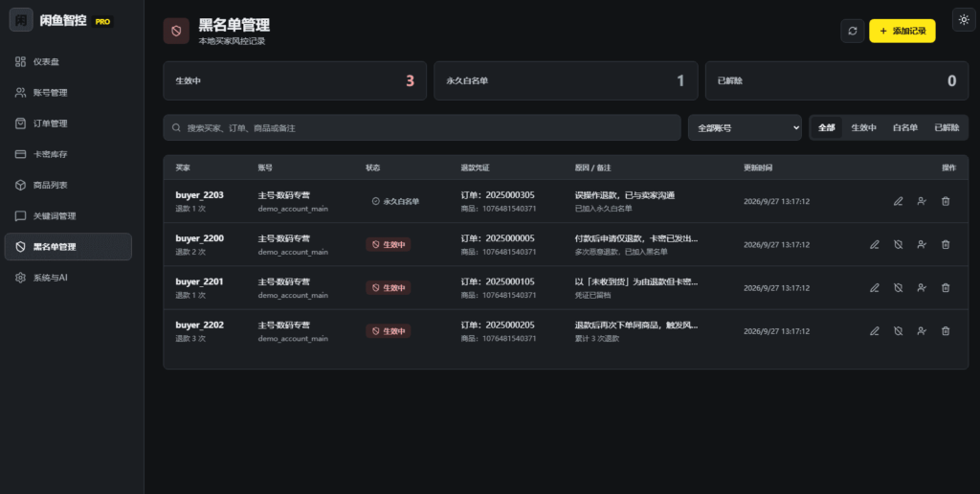Go to 账号管理 in the sidebar

coord(68,93)
